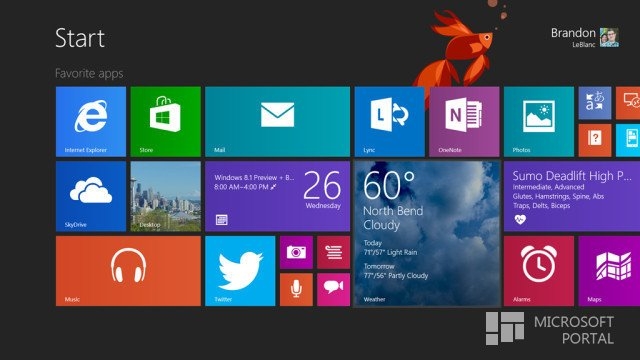This screenshot has height=360, width=640.
Task: Open the Lync tile
Action: tap(389, 121)
